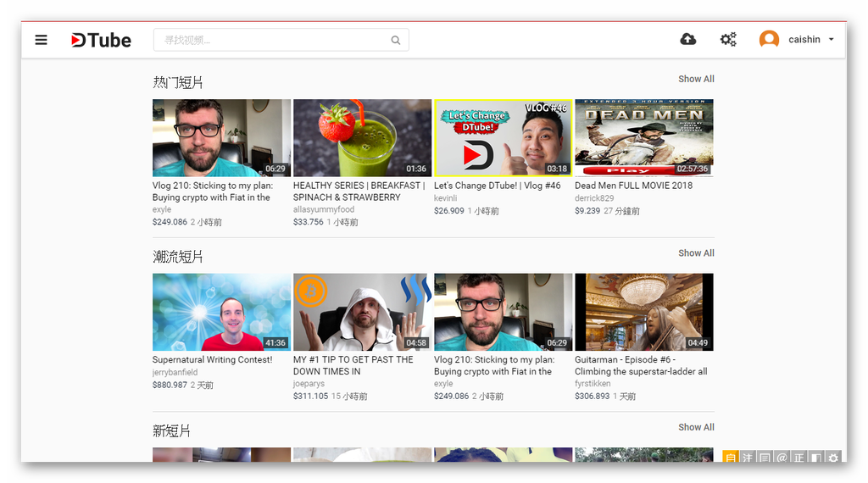Open the 热门短片 section heading
868x483 pixels.
pos(178,82)
